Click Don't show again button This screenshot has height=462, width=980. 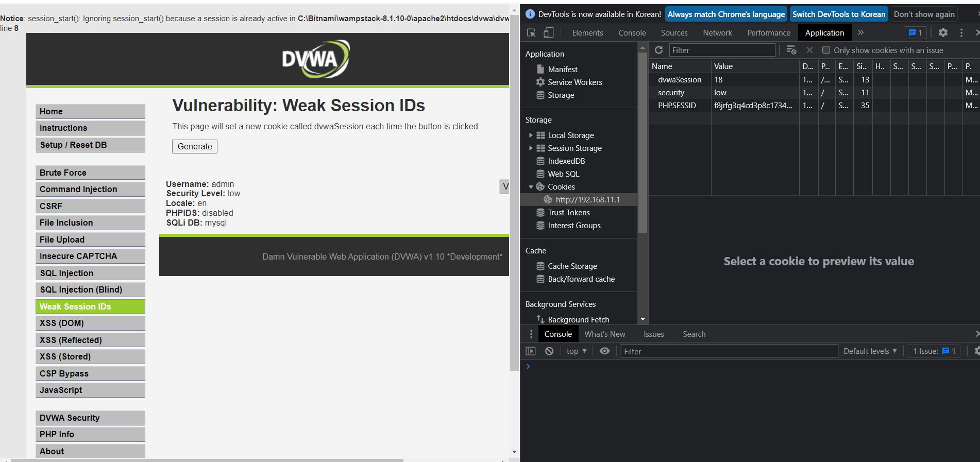pyautogui.click(x=924, y=14)
